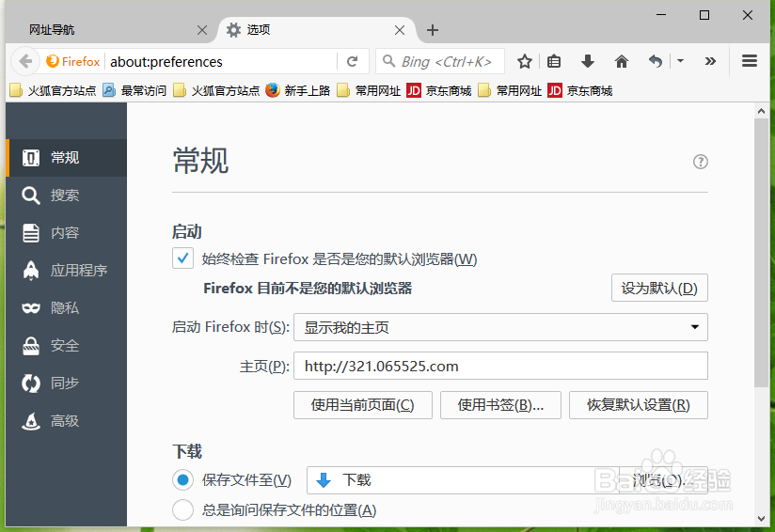Open 新手上路 bookmark

click(297, 90)
